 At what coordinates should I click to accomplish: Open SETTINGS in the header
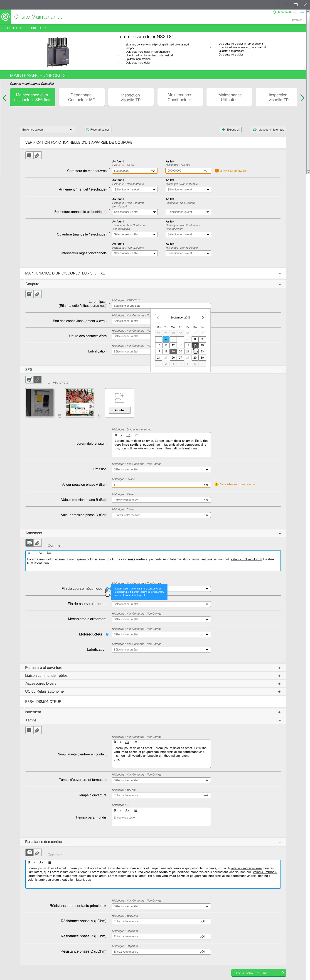pyautogui.click(x=297, y=20)
